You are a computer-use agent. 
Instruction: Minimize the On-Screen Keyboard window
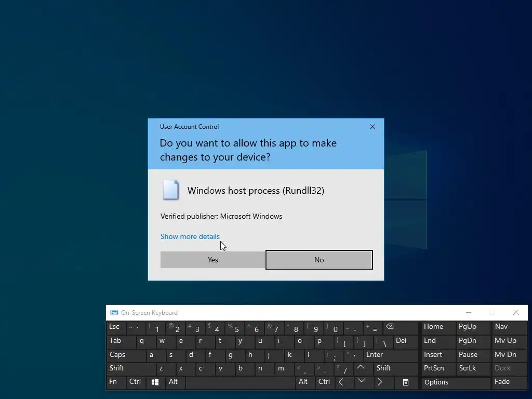[x=469, y=312]
